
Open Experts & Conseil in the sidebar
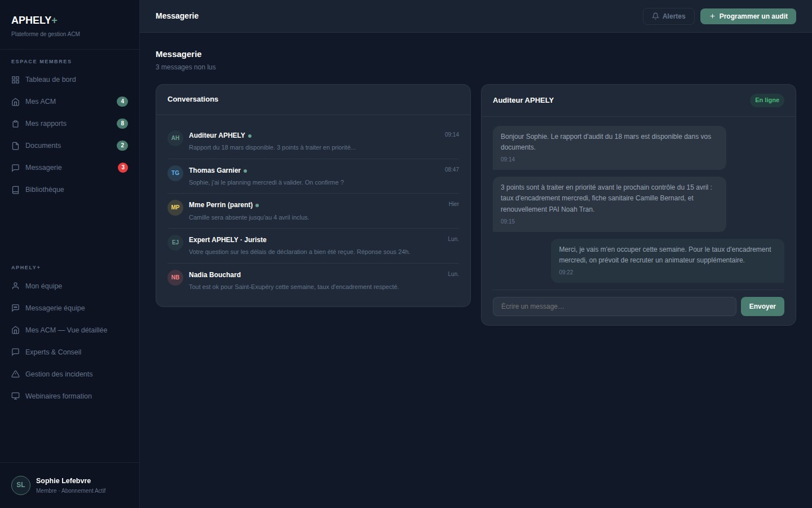tap(53, 352)
